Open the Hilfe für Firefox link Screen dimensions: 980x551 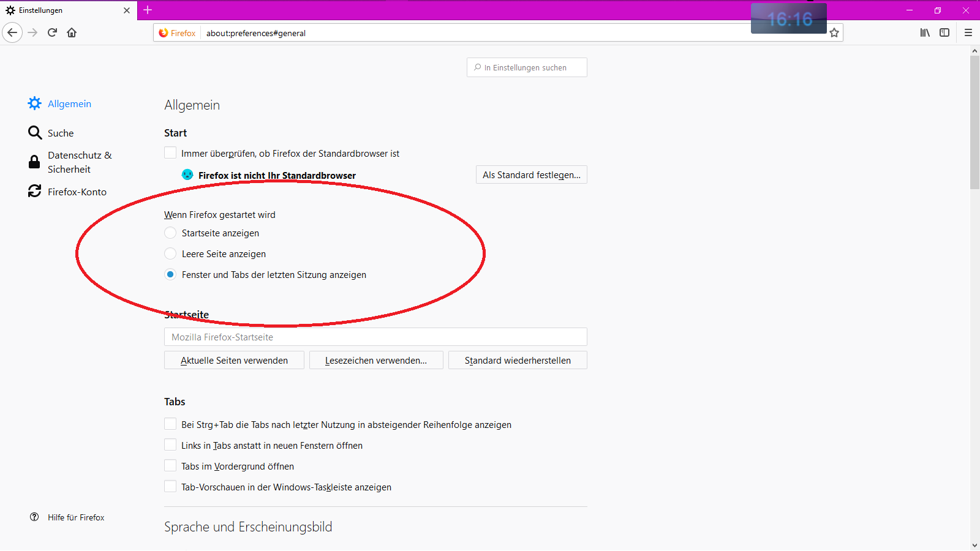pos(76,517)
